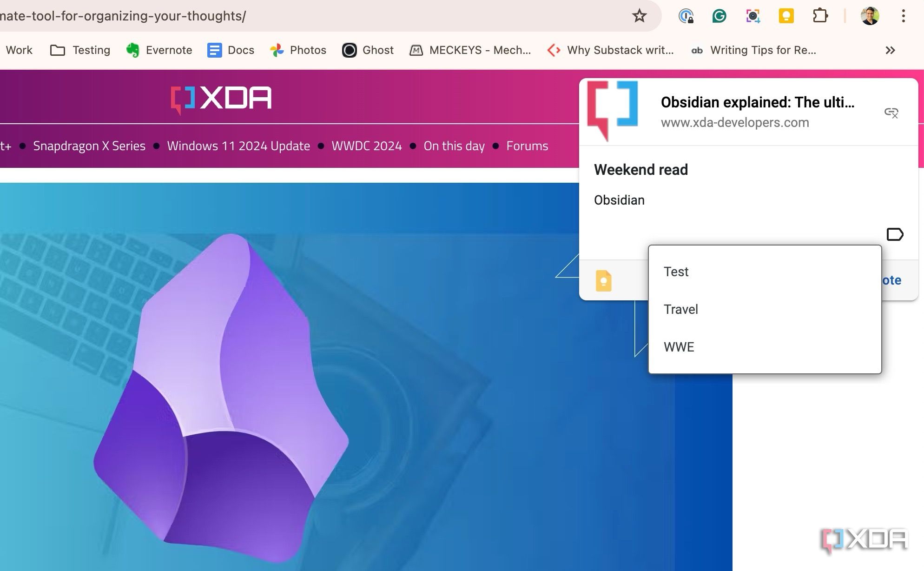Select the WWE label
924x571 pixels.
coord(765,347)
